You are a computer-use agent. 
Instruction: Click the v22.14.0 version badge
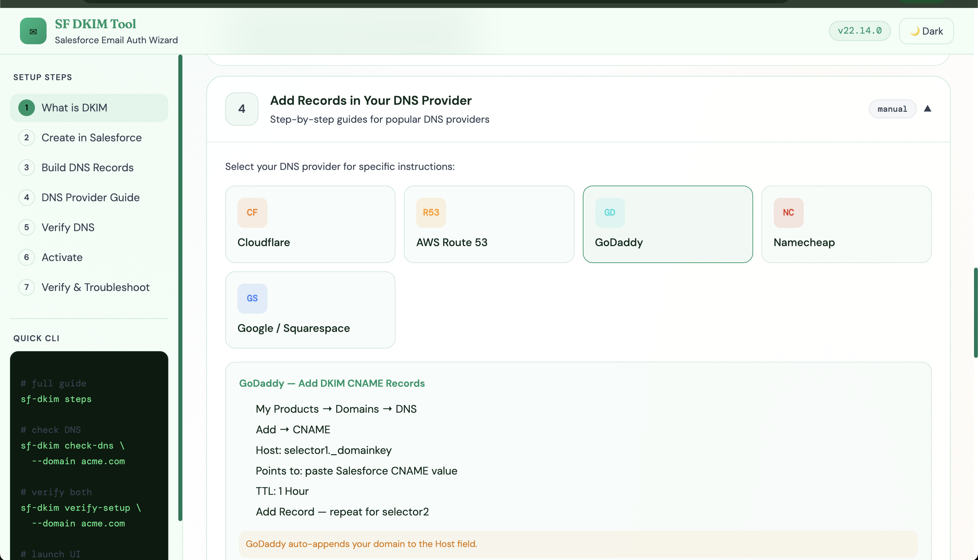coord(860,31)
